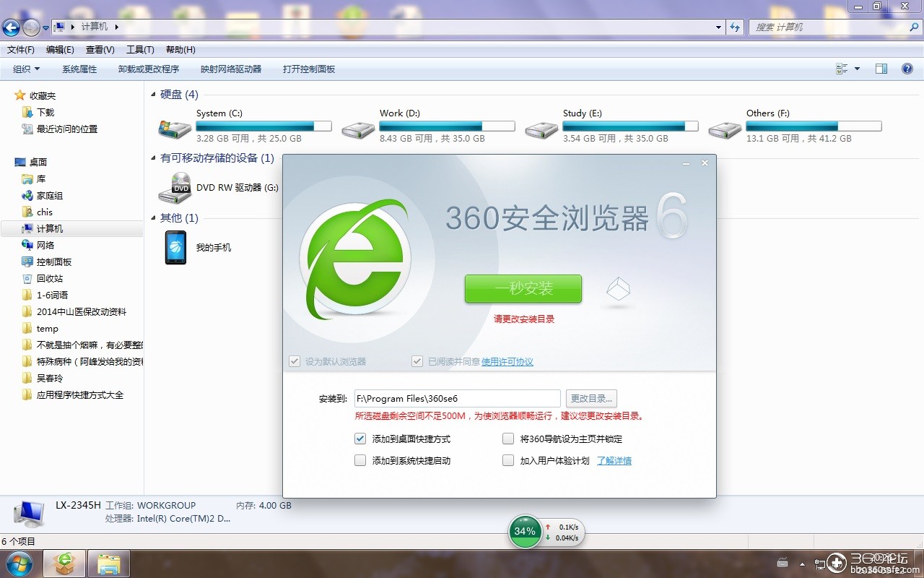
Task: Open the 文件(F) menu
Action: click(x=21, y=50)
